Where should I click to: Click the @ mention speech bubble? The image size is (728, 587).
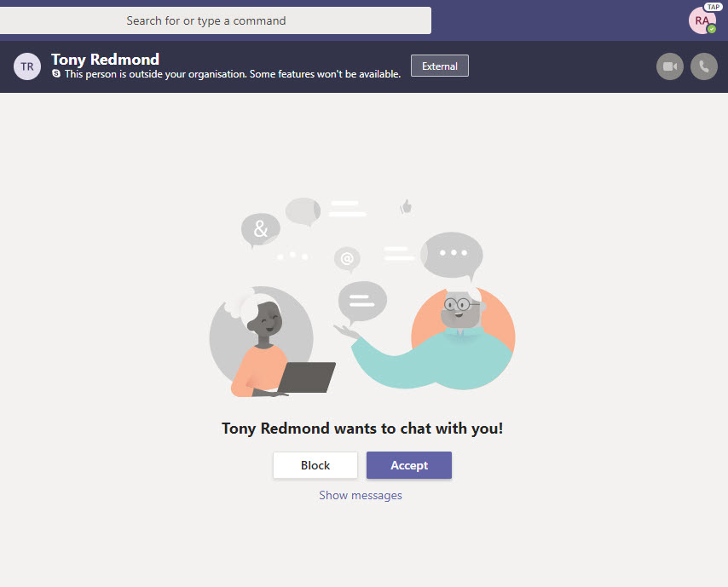346,258
